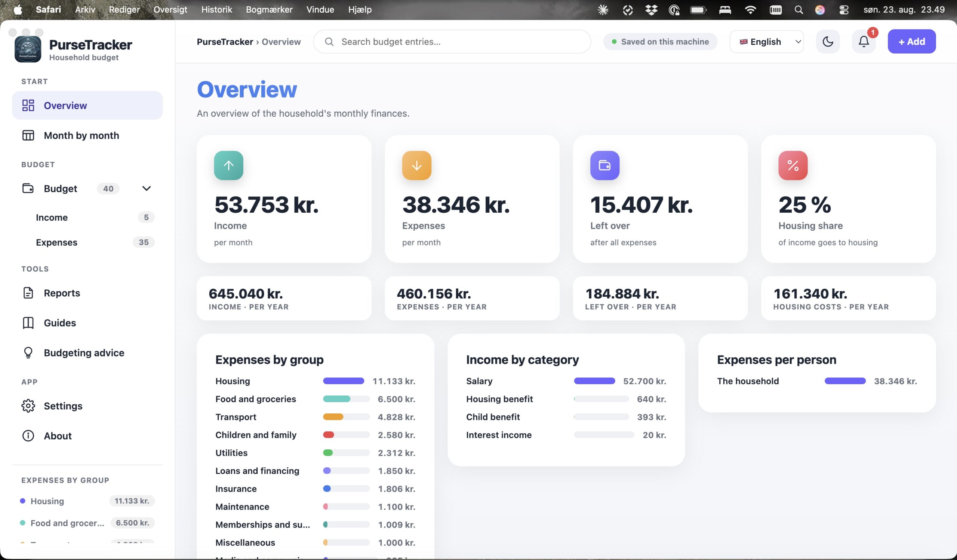Click the menu bar date and time

point(904,9)
